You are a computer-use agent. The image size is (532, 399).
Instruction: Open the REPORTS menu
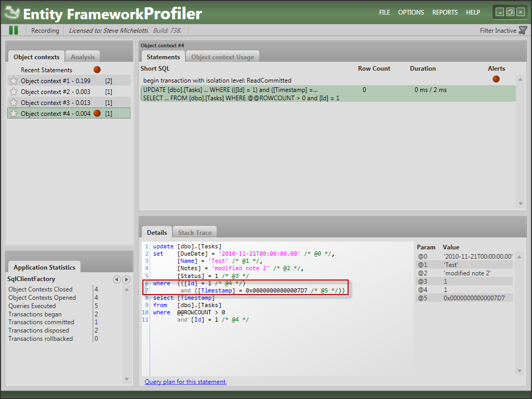coord(445,12)
